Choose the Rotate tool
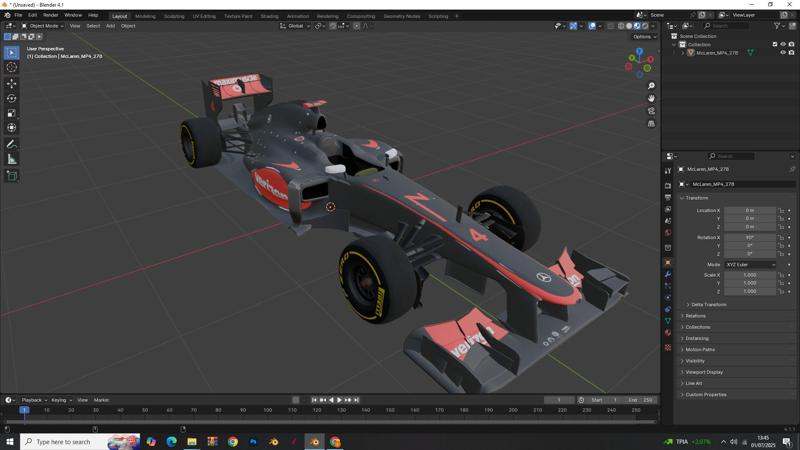800x450 pixels. 12,98
